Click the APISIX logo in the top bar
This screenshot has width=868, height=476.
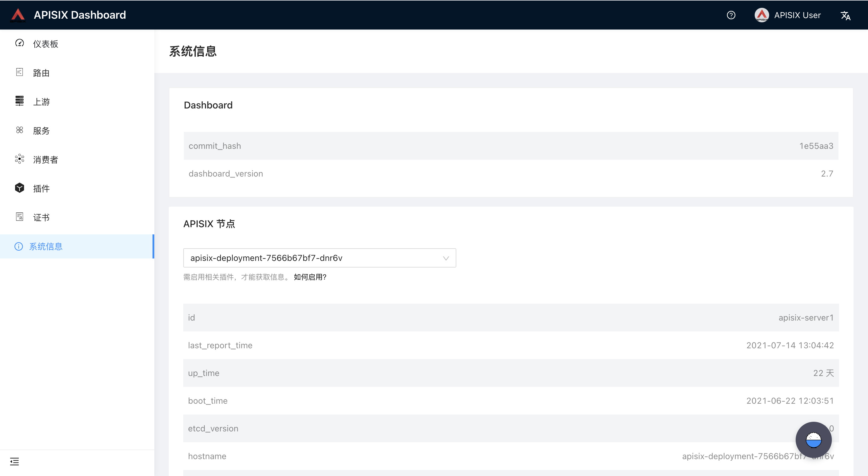click(x=18, y=15)
